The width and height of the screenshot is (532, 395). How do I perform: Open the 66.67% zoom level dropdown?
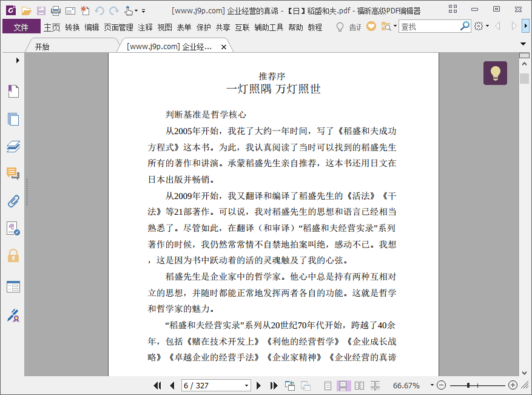pyautogui.click(x=432, y=385)
